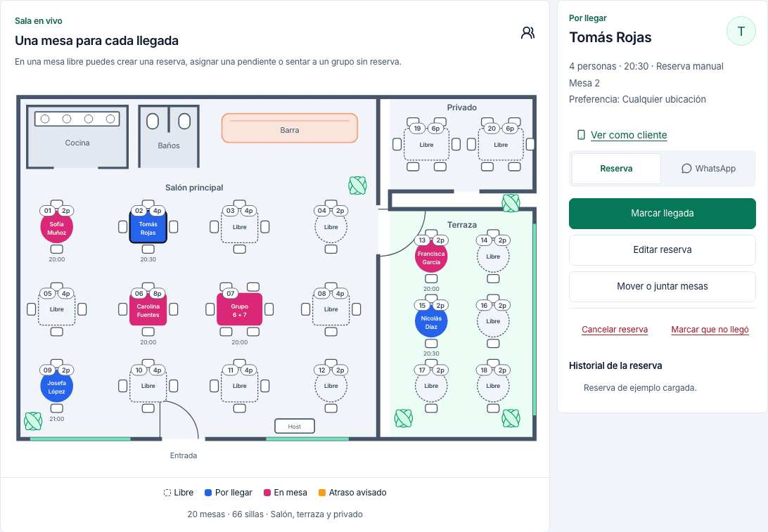Click the Host stand on the floor plan

tap(295, 427)
